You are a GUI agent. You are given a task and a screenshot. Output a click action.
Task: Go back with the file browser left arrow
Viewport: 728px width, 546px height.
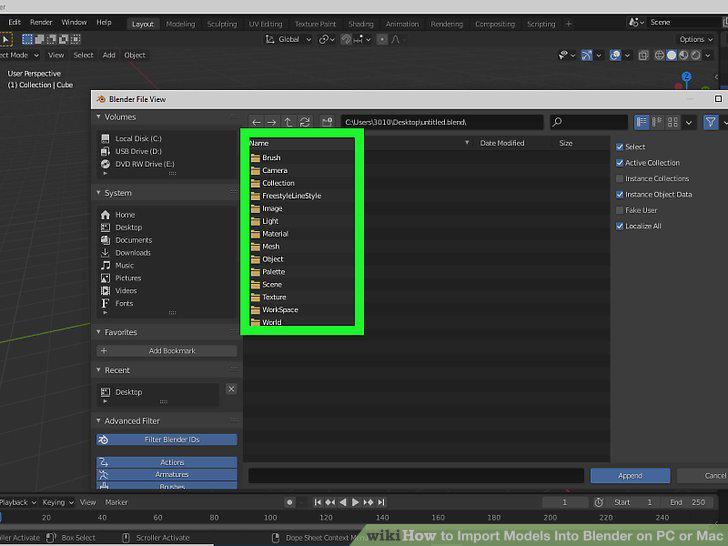pos(256,122)
